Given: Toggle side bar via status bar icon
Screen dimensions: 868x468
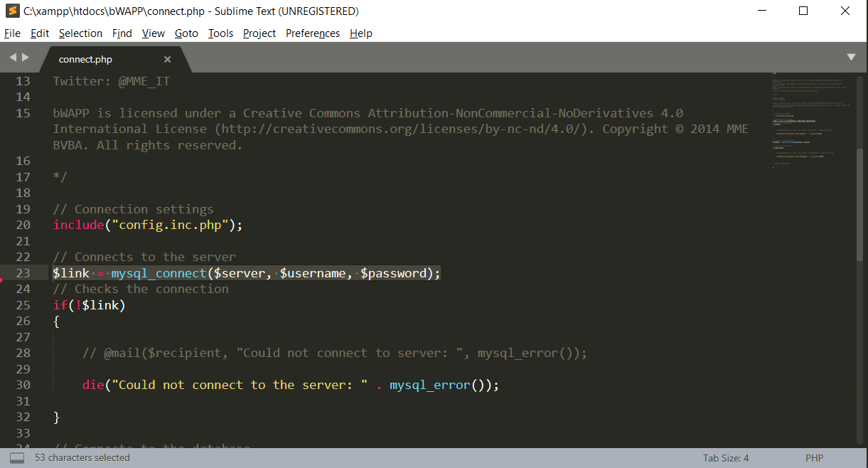Looking at the screenshot, I should click(18, 458).
